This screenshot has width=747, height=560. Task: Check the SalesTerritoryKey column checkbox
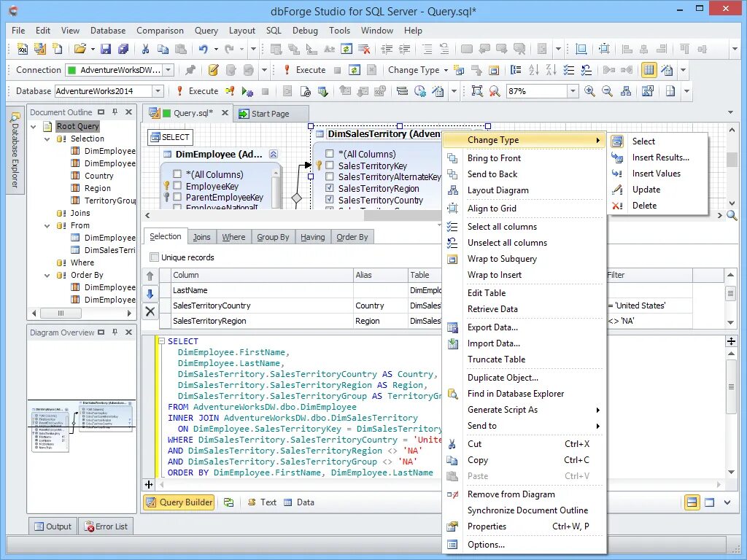coord(329,166)
